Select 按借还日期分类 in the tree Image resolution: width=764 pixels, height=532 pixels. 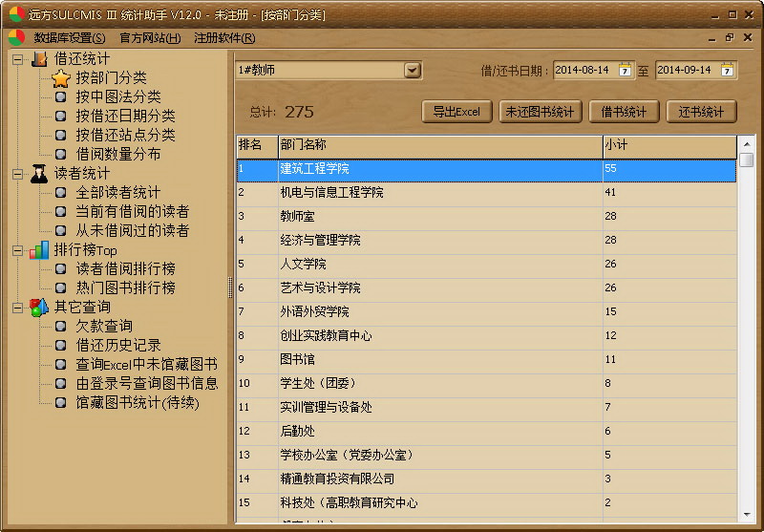pyautogui.click(x=125, y=116)
